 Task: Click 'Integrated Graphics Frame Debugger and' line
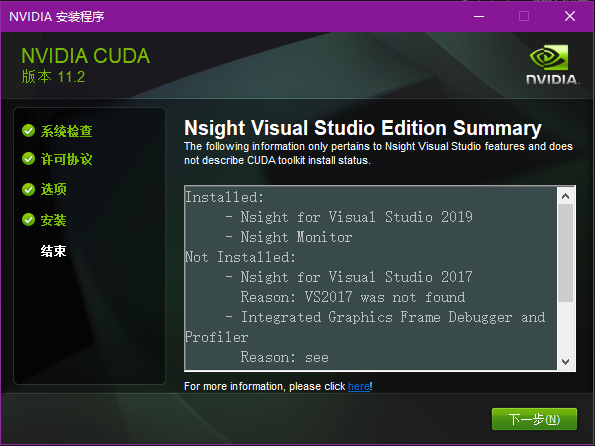[x=385, y=317]
